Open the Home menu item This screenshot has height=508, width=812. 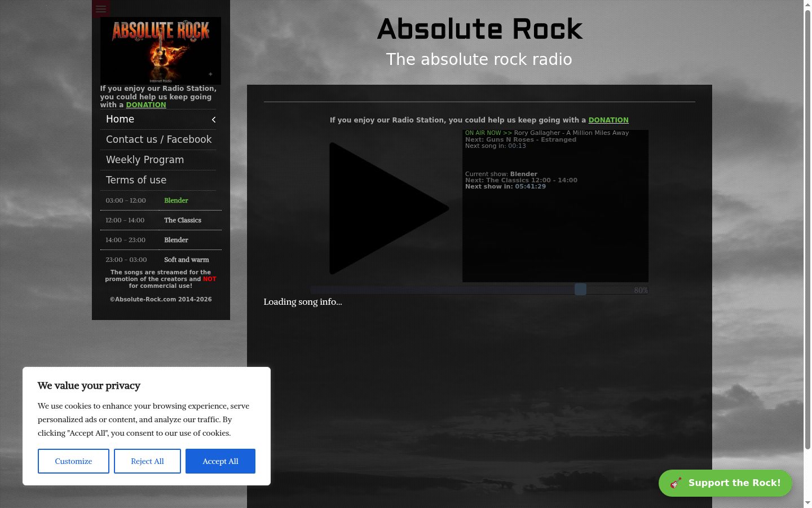click(x=158, y=119)
